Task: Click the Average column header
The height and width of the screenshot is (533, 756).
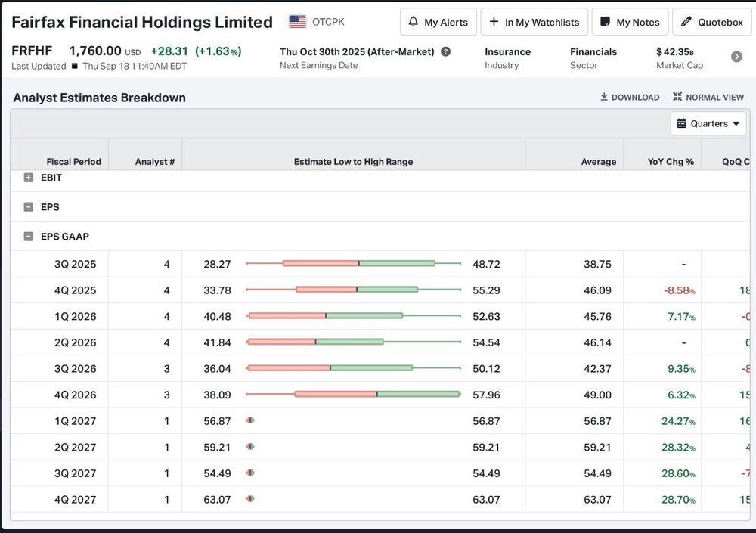Action: [598, 162]
